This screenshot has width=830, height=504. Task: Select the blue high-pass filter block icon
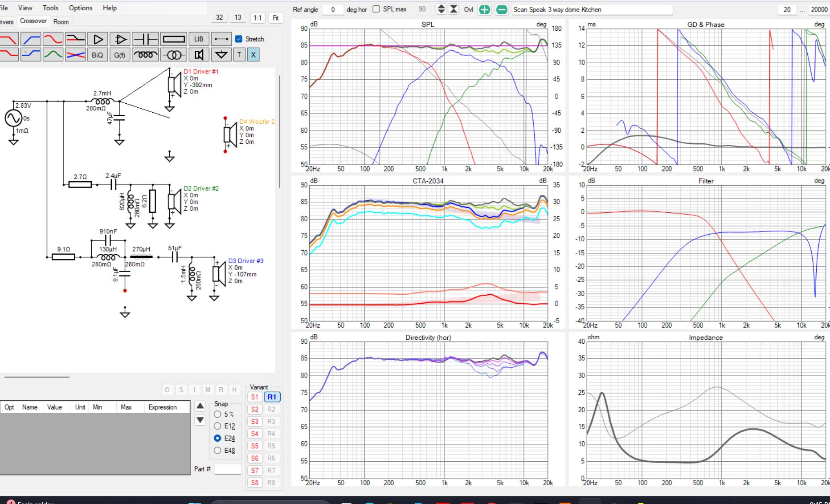(x=31, y=39)
